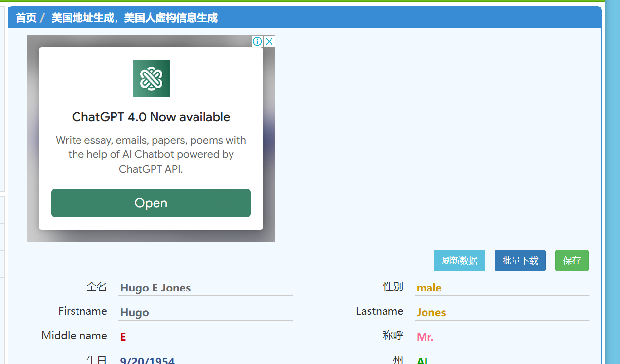
Task: Click the 批量下载 batch download button
Action: click(520, 260)
